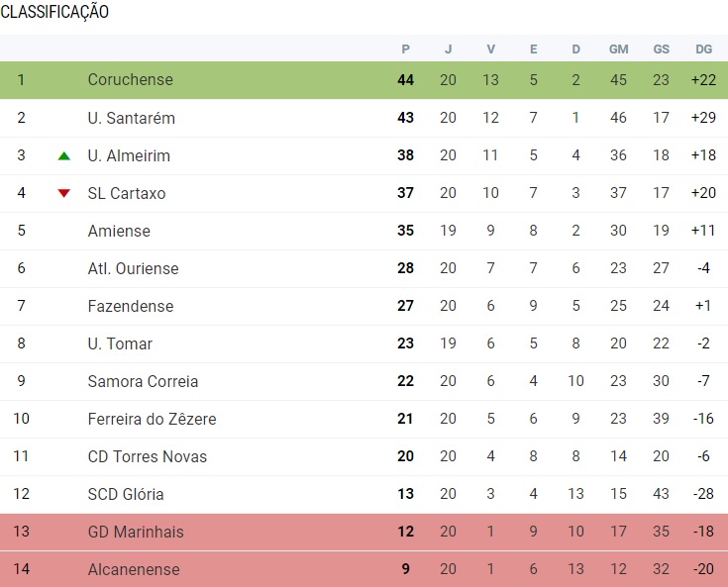Open the Coruchense team link
This screenshot has height=587, width=728.
tap(131, 80)
